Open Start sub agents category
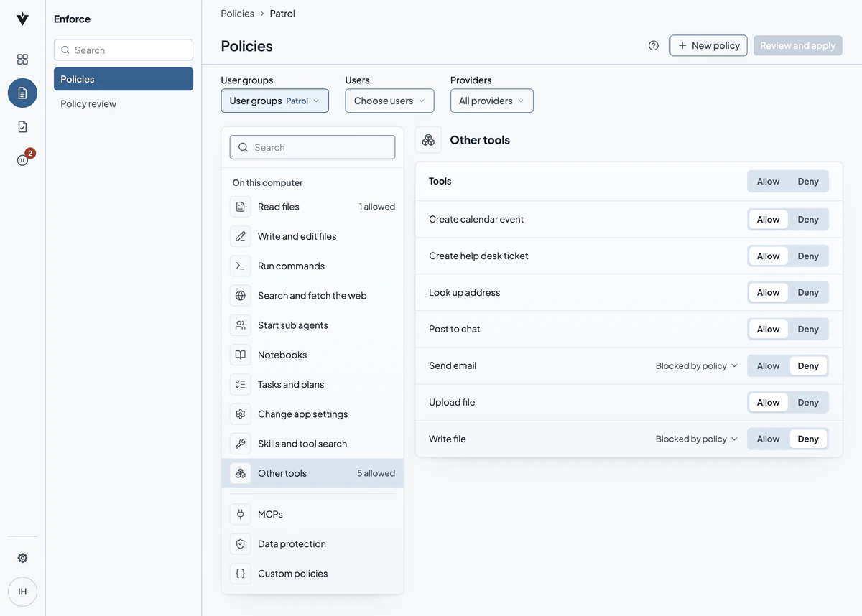 312,325
